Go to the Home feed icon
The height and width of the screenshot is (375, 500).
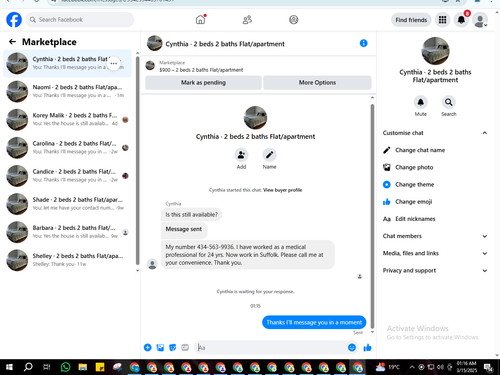[x=200, y=20]
